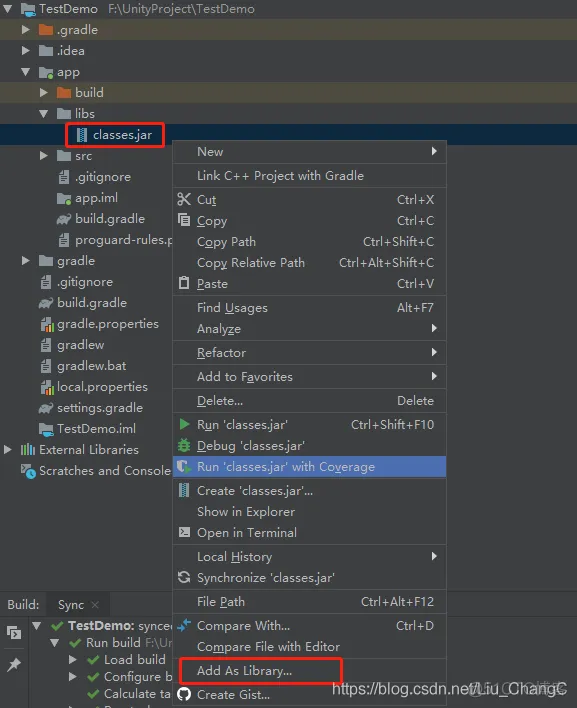Click the Synchronize refresh icon
This screenshot has height=708, width=577.
click(184, 577)
